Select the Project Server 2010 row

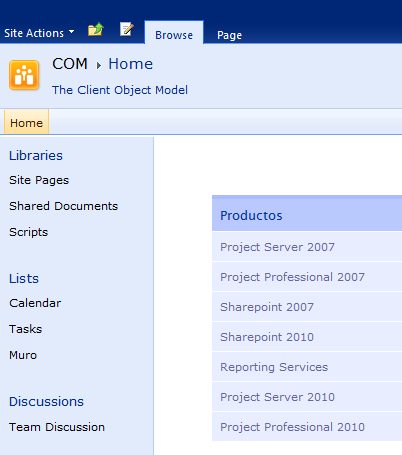(x=307, y=397)
